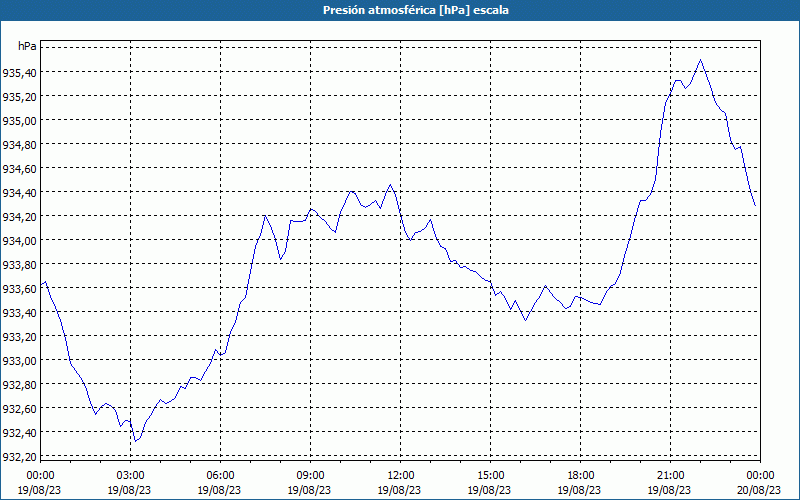
Task: Click the 21:00 time axis label
Action: (x=670, y=476)
